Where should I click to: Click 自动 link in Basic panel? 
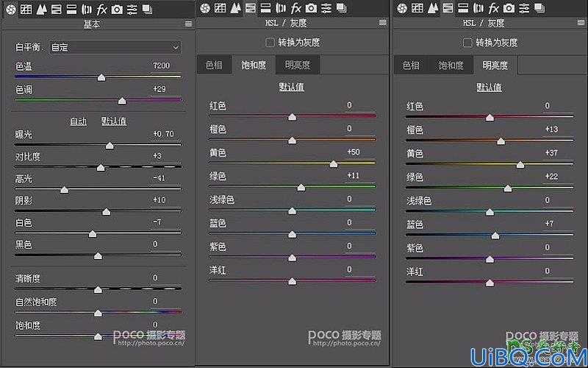(79, 121)
